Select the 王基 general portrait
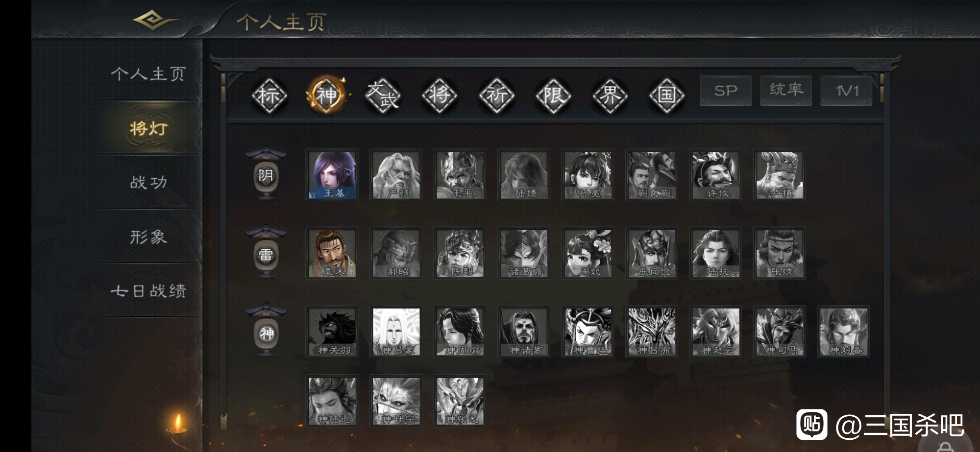 point(332,175)
